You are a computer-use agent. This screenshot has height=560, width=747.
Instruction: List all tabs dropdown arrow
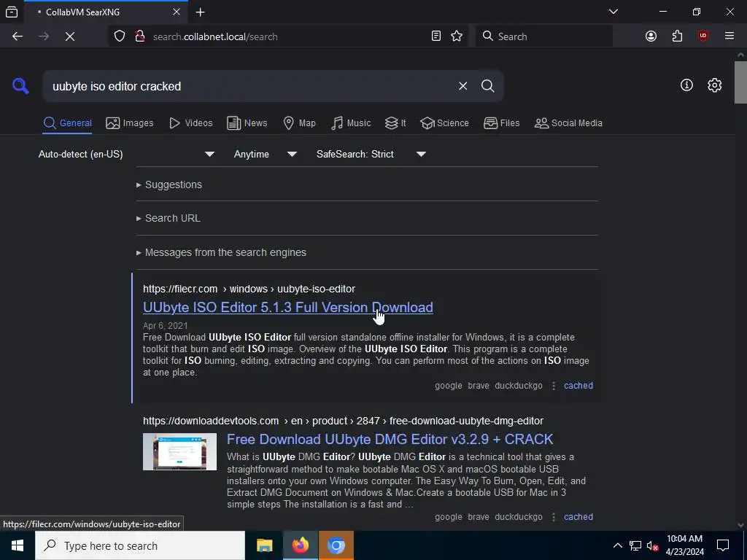[x=613, y=12]
